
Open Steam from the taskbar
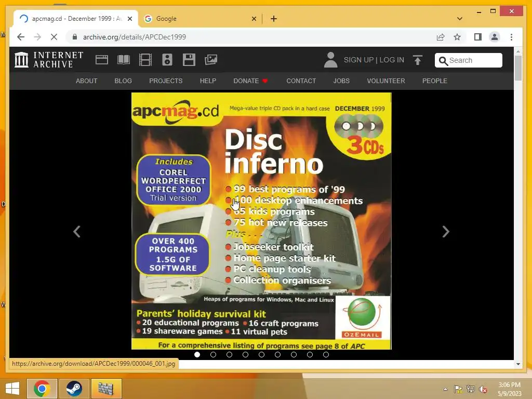74,389
